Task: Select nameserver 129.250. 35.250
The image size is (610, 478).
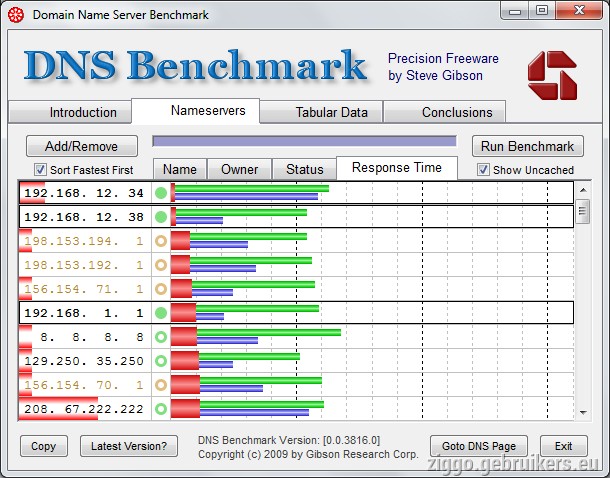Action: [84, 361]
